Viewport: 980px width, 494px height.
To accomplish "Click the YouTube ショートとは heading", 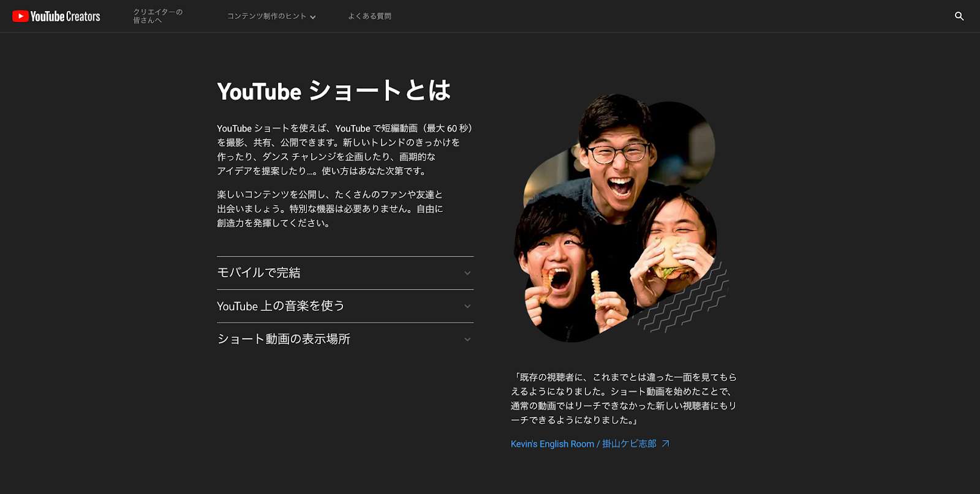I will click(x=334, y=91).
